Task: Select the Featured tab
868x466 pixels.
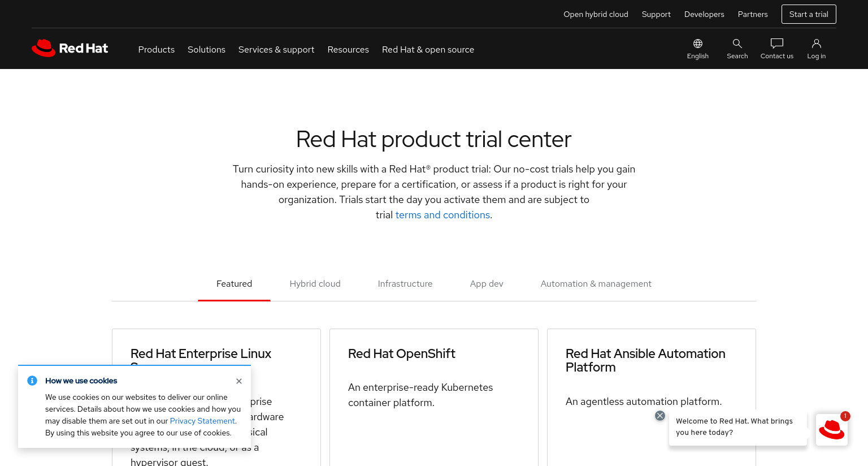Action: pos(234,284)
